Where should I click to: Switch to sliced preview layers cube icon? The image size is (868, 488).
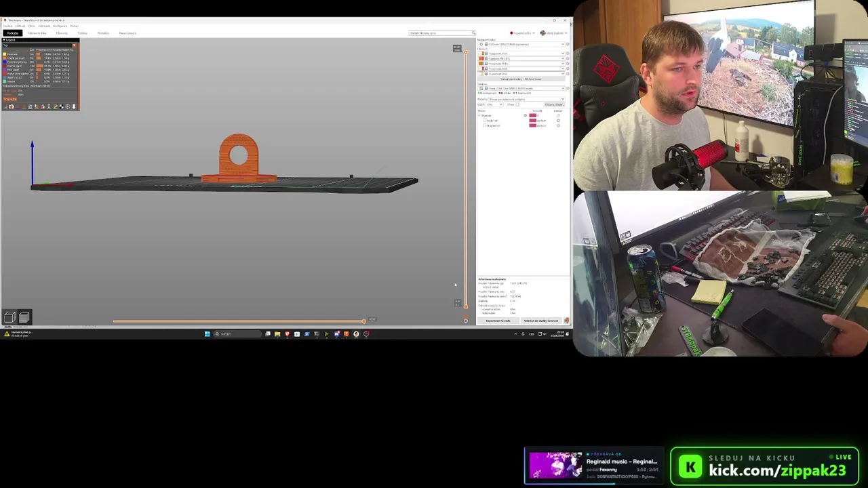coord(24,317)
